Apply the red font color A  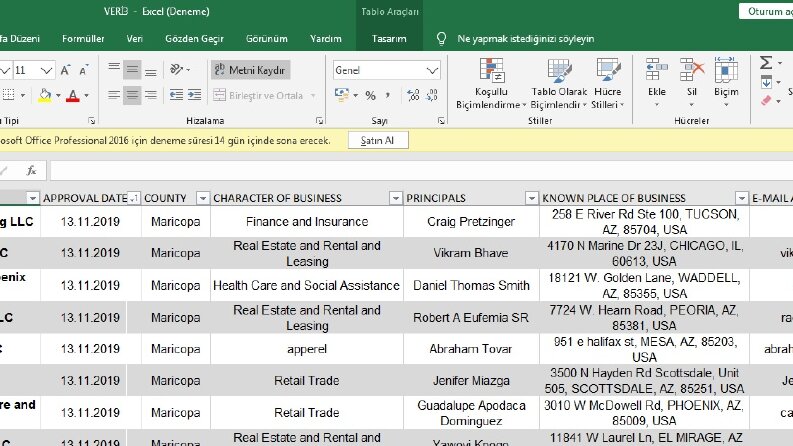[73, 95]
